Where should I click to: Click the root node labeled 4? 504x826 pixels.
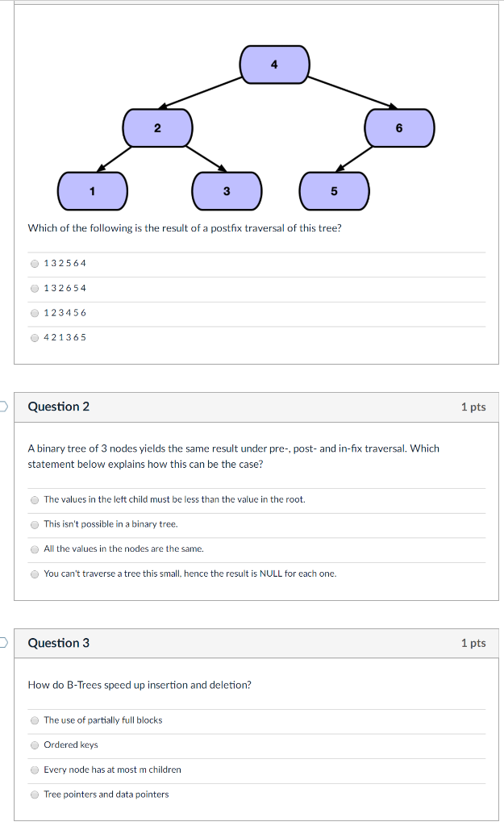click(x=274, y=65)
